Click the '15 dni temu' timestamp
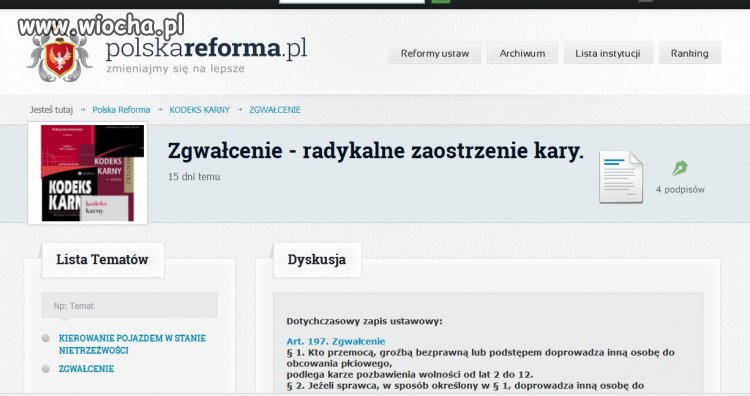This screenshot has width=750, height=396. coord(194,176)
